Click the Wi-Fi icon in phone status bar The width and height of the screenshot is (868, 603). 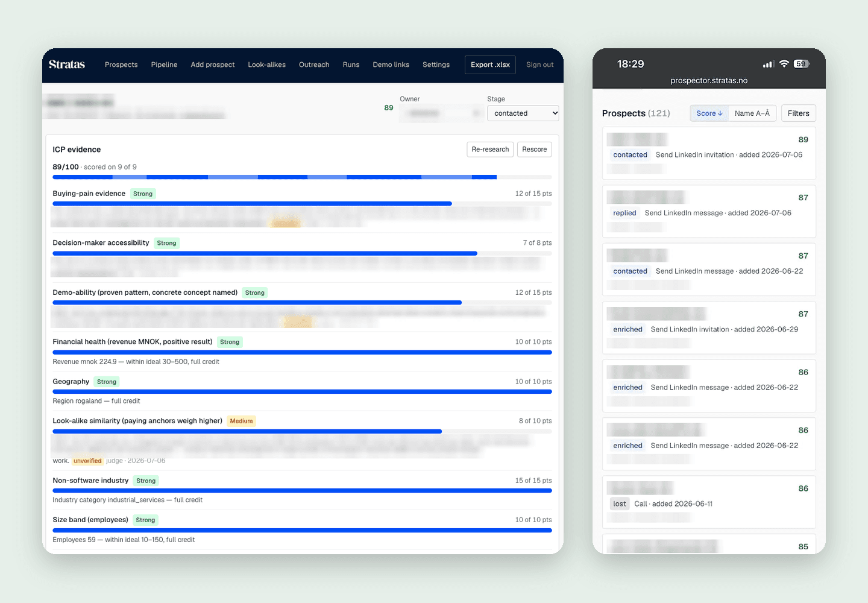(x=784, y=64)
